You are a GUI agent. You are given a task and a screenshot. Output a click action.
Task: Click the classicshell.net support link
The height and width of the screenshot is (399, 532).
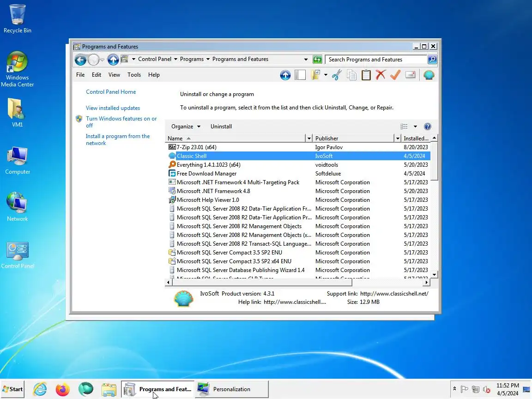394,294
